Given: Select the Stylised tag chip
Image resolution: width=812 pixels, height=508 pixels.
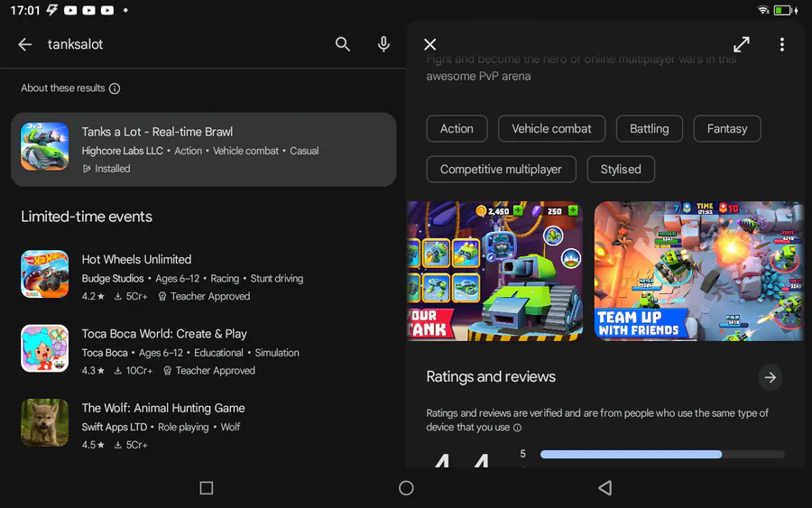Looking at the screenshot, I should click(621, 170).
